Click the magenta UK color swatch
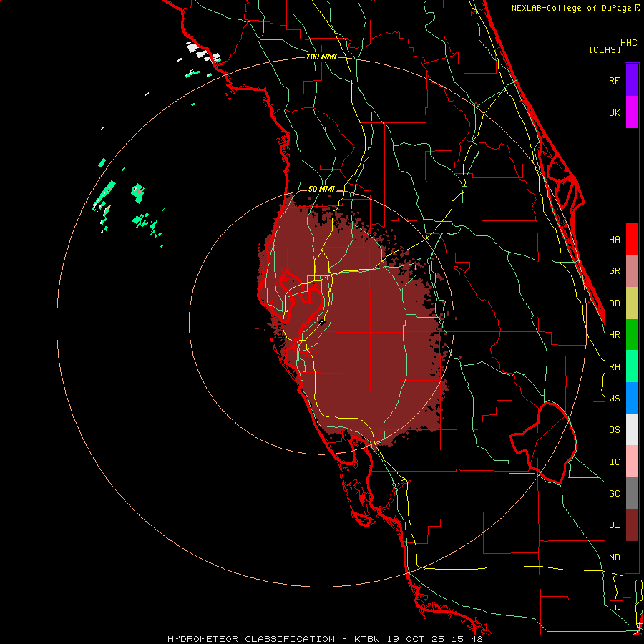 (x=632, y=112)
